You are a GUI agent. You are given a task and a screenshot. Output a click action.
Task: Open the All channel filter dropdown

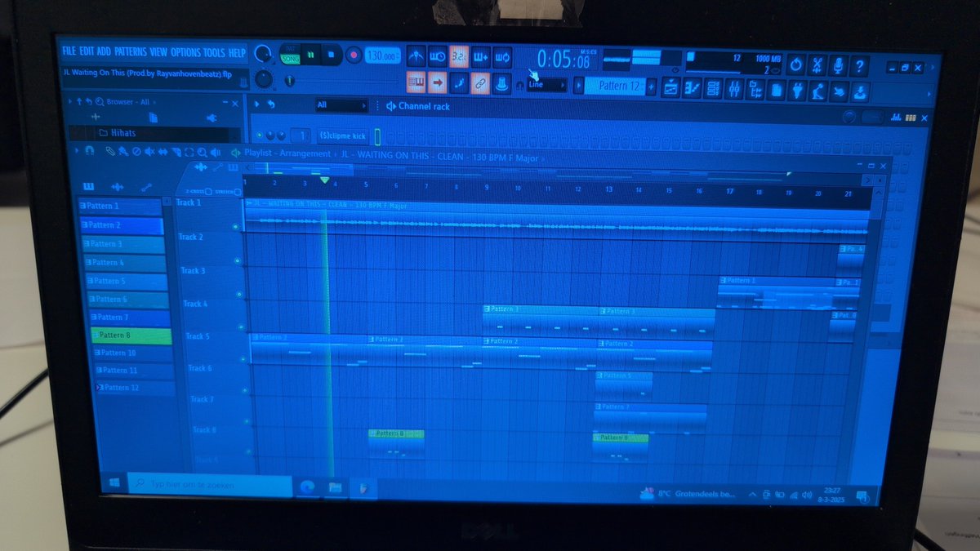pyautogui.click(x=341, y=105)
